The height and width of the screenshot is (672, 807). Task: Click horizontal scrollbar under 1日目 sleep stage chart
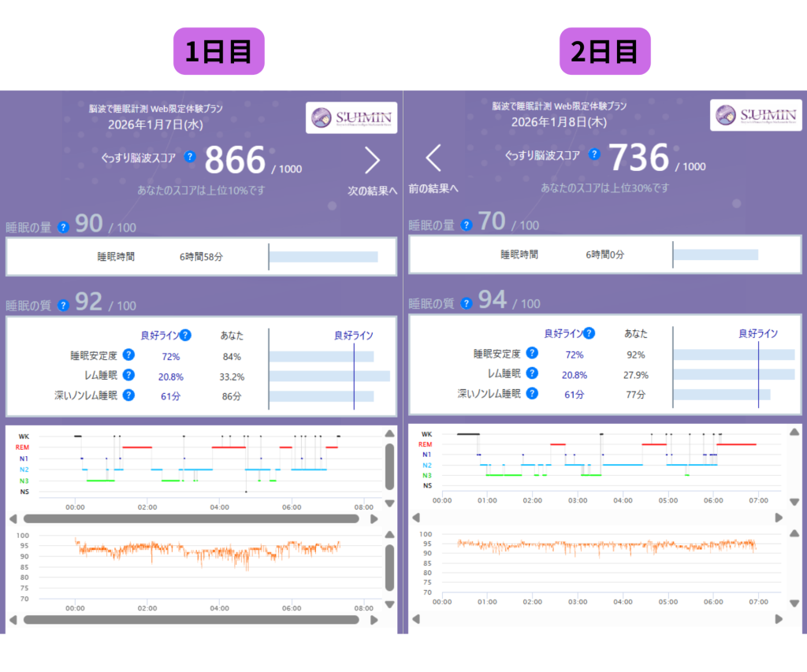coord(191,519)
